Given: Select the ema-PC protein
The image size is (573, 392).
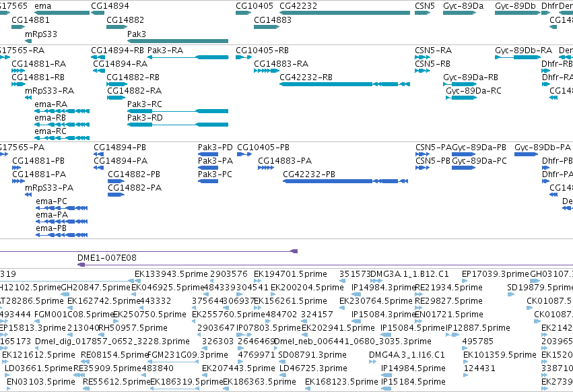Looking at the screenshot, I should [62, 208].
